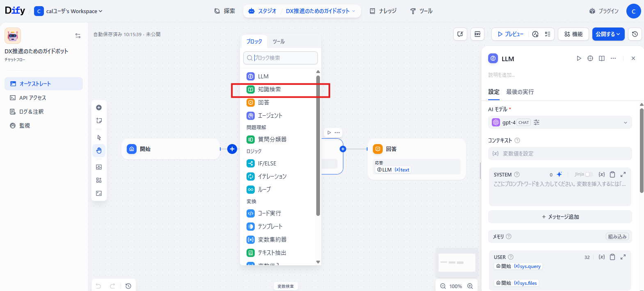Image resolution: width=644 pixels, height=291 pixels.
Task: Open the プラグイン page
Action: point(603,11)
